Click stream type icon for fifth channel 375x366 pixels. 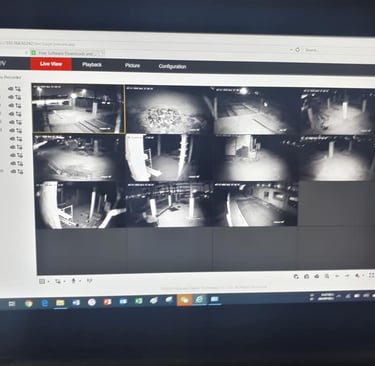19,122
